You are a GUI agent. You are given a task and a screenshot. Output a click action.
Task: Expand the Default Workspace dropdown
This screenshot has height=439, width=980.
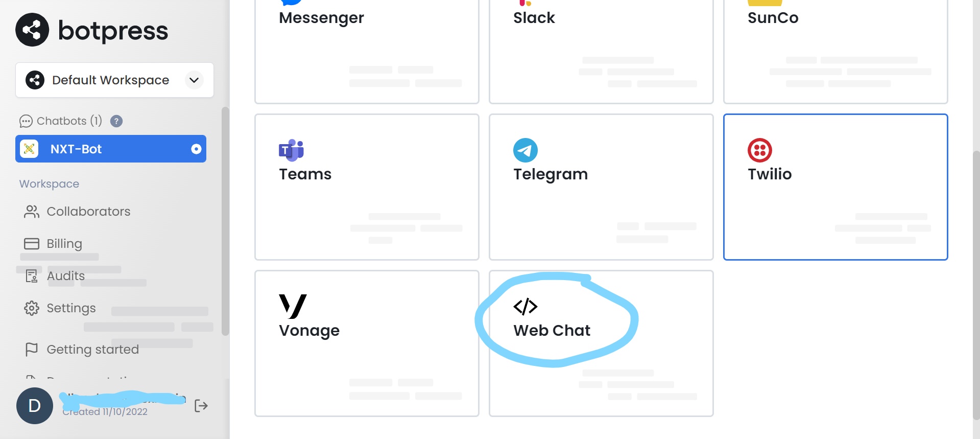tap(193, 80)
